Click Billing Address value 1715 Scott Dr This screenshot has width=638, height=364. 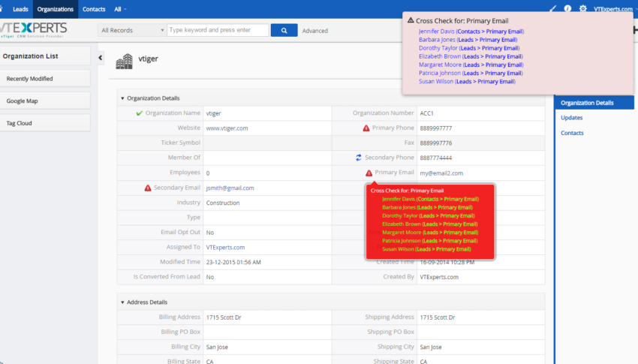click(x=224, y=317)
